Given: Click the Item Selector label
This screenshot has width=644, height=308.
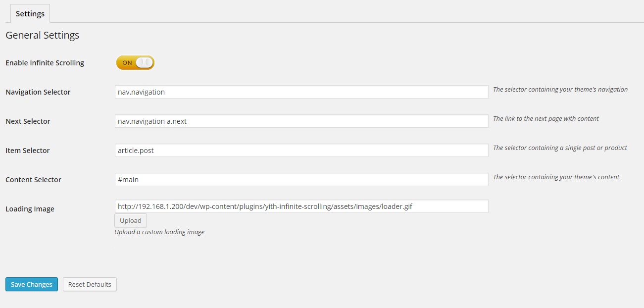Looking at the screenshot, I should tap(28, 151).
